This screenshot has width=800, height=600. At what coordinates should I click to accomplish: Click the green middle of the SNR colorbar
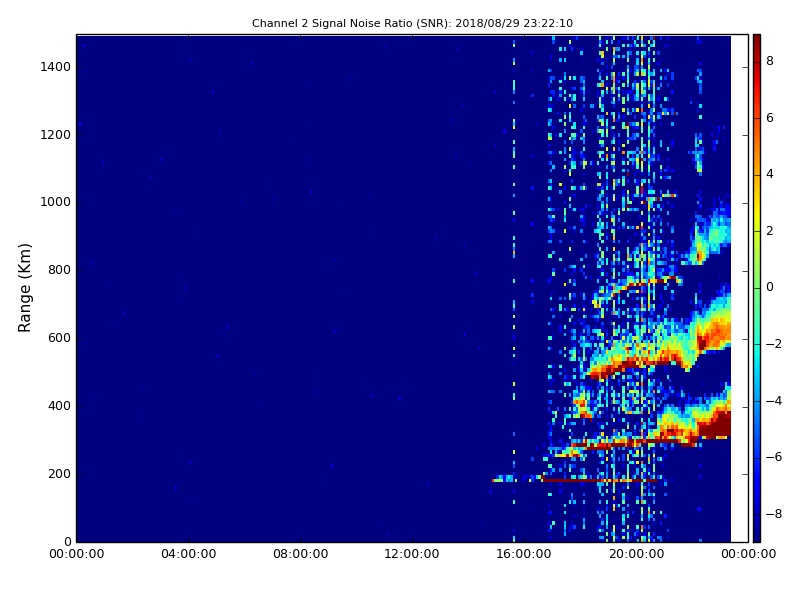coord(757,288)
